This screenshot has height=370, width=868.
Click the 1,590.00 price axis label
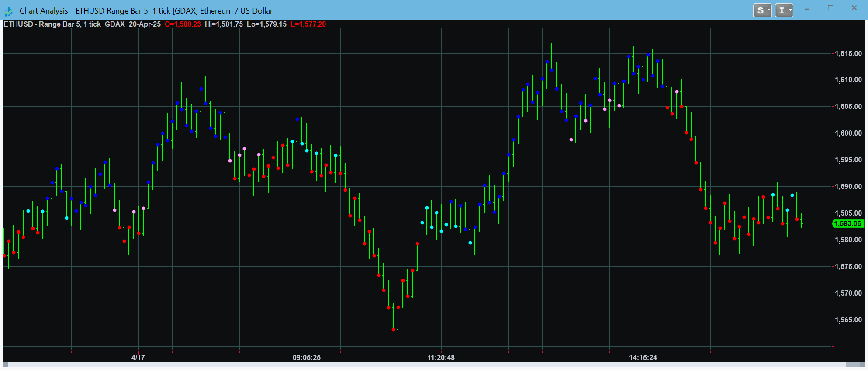848,187
